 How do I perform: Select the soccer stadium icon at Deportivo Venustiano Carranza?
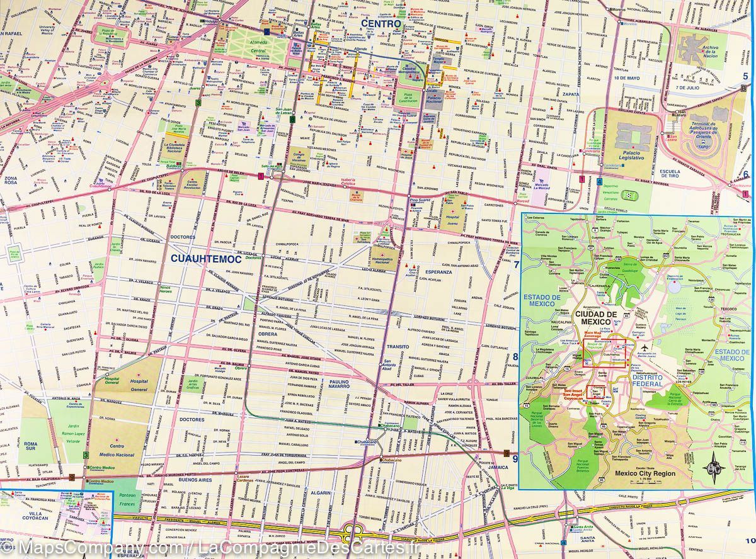(628, 195)
